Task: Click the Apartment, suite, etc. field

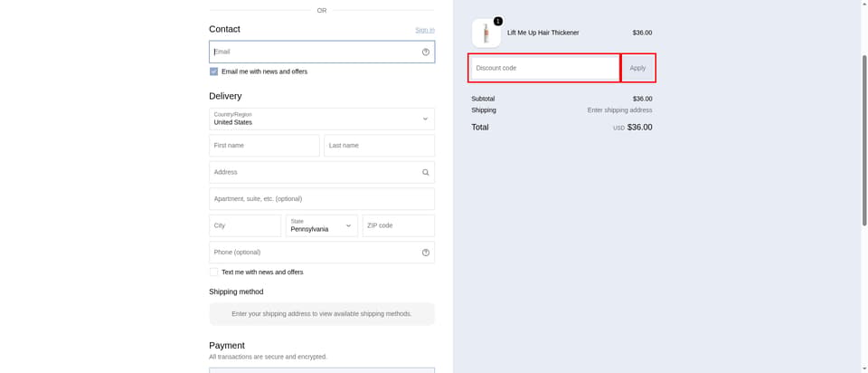Action: click(322, 199)
